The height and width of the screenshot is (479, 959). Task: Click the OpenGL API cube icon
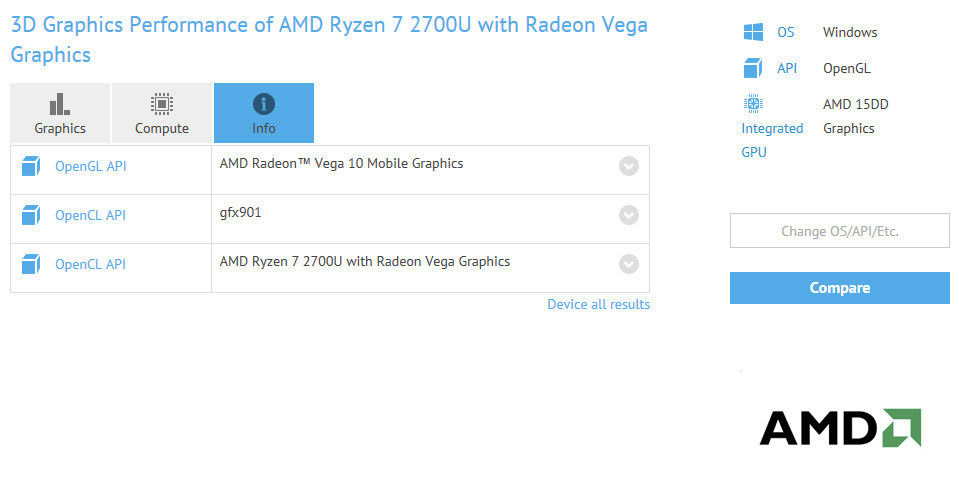tap(30, 167)
